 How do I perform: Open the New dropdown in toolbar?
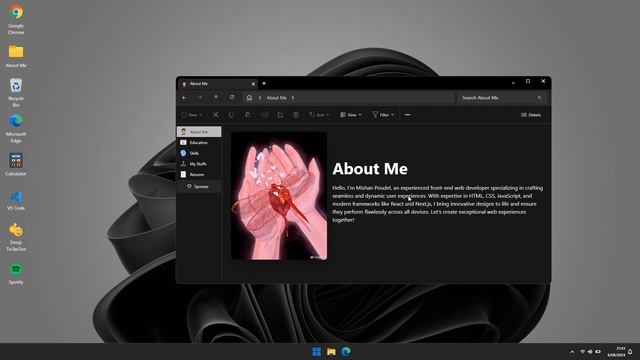[x=191, y=115]
